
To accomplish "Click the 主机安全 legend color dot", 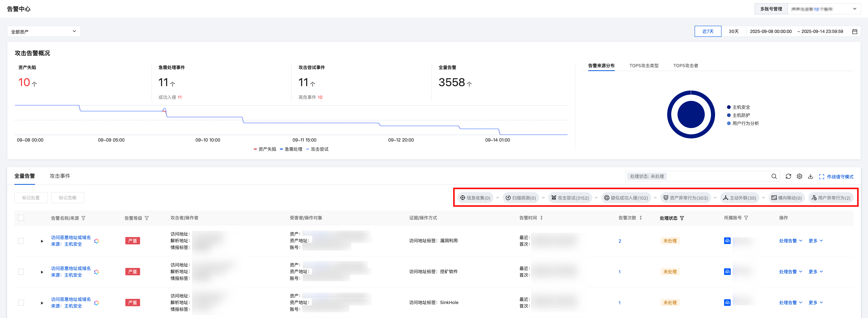I will pos(728,107).
